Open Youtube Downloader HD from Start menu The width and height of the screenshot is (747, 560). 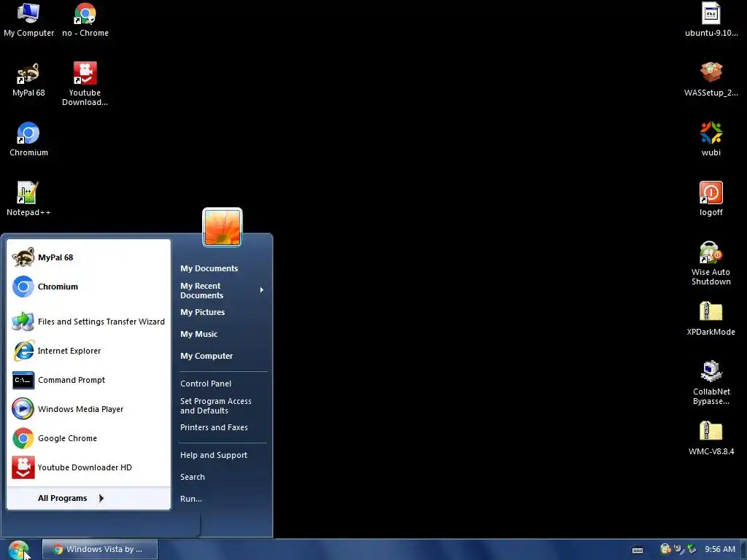point(88,467)
